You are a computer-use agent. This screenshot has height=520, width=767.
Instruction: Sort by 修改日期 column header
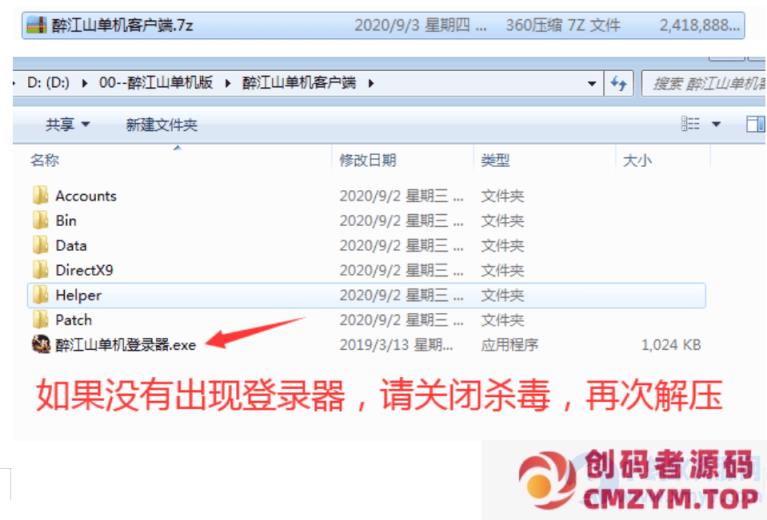(x=367, y=160)
